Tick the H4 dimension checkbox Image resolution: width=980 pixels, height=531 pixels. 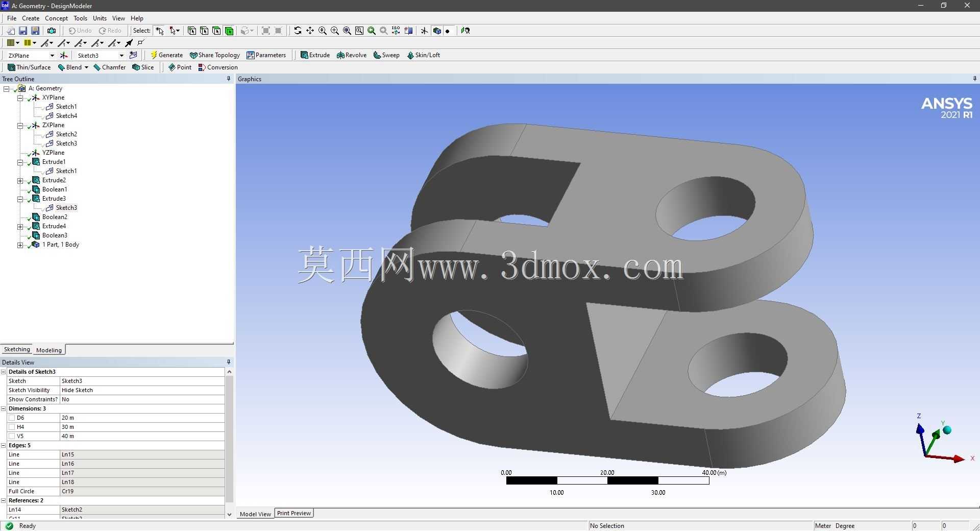point(12,427)
